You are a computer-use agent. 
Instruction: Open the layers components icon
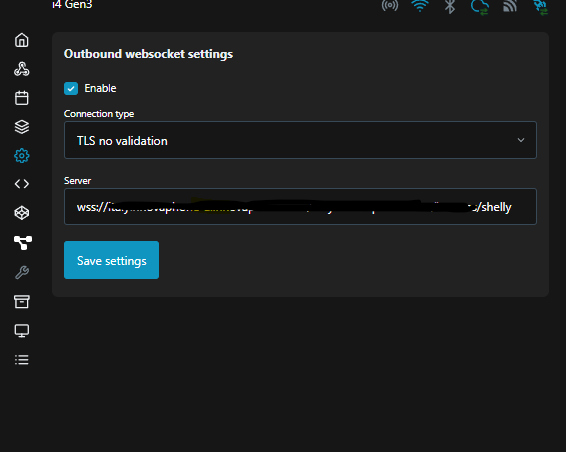click(22, 127)
